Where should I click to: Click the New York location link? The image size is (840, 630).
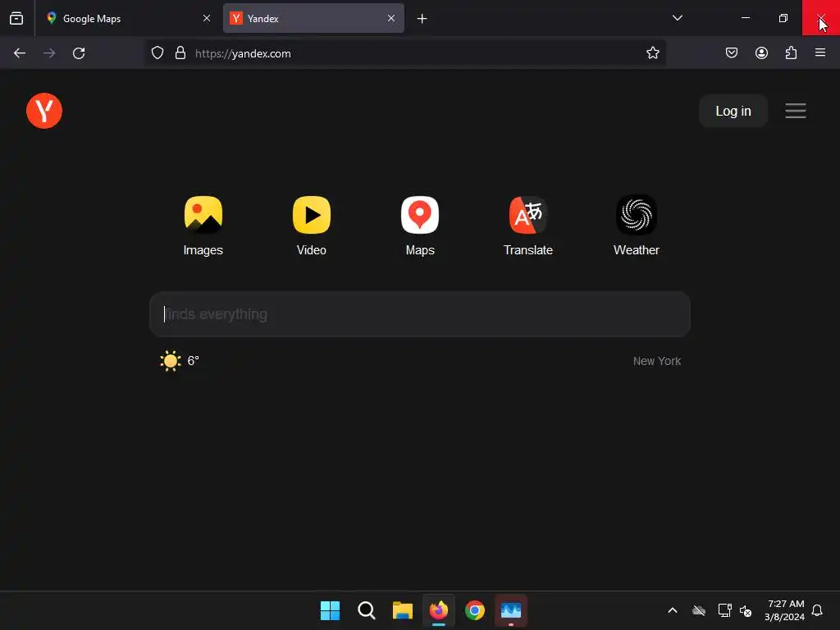point(657,361)
